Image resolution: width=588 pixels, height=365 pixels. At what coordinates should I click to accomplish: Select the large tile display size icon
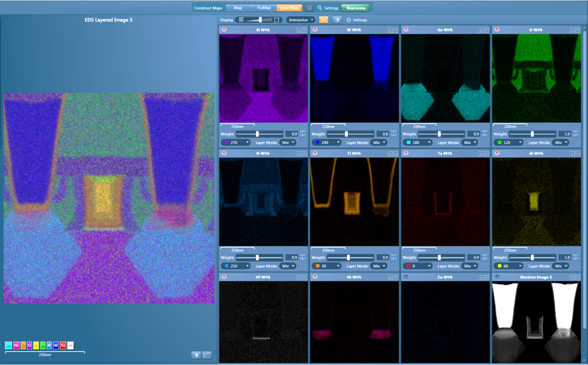[276, 20]
